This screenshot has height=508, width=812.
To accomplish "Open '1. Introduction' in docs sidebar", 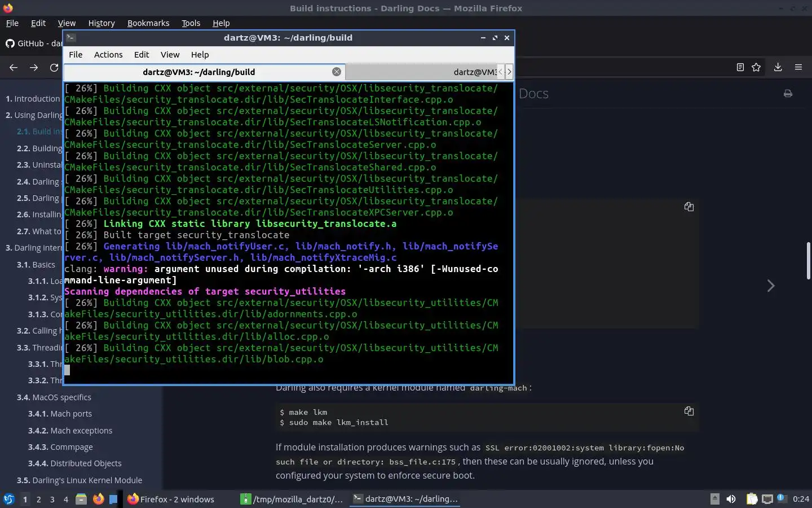I will [x=33, y=99].
